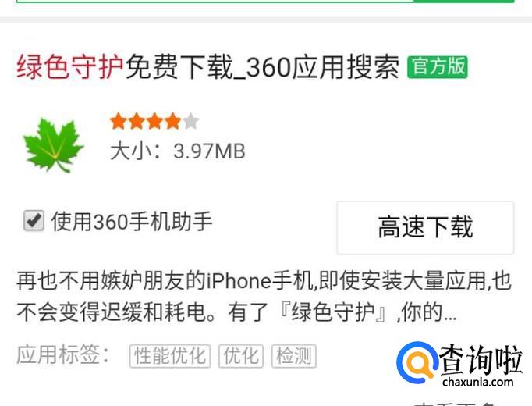Click the grey fifth rating star
Screen dimensions: 532x406
point(190,121)
